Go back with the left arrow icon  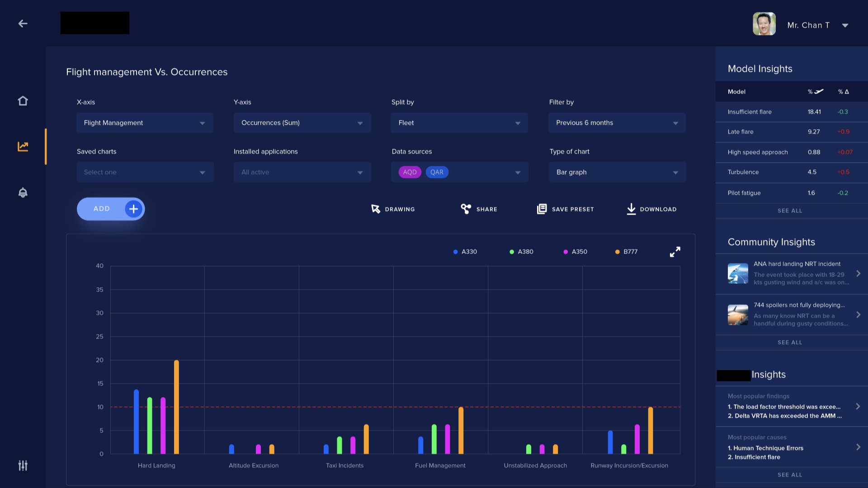point(23,23)
